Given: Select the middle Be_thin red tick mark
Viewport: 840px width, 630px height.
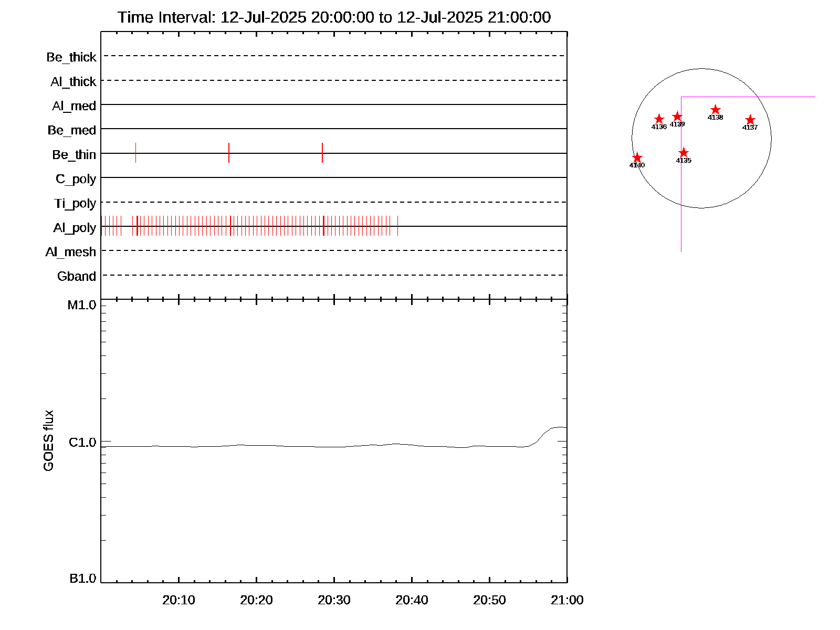Looking at the screenshot, I should pyautogui.click(x=229, y=153).
